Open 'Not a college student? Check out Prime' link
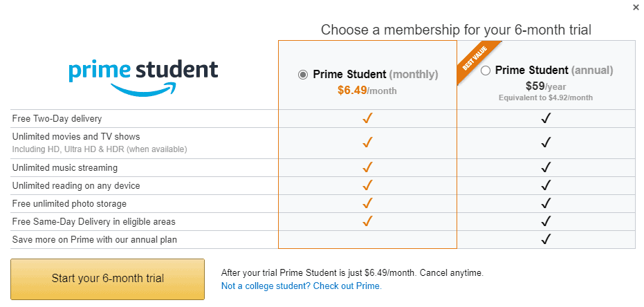The image size is (644, 307). [x=301, y=286]
